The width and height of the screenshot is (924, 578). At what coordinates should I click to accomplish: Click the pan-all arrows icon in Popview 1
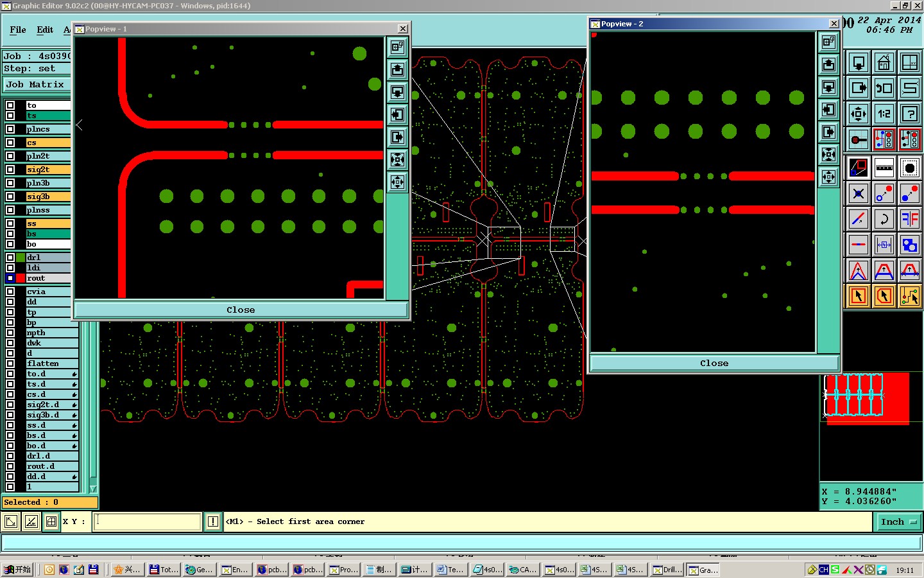(x=397, y=182)
